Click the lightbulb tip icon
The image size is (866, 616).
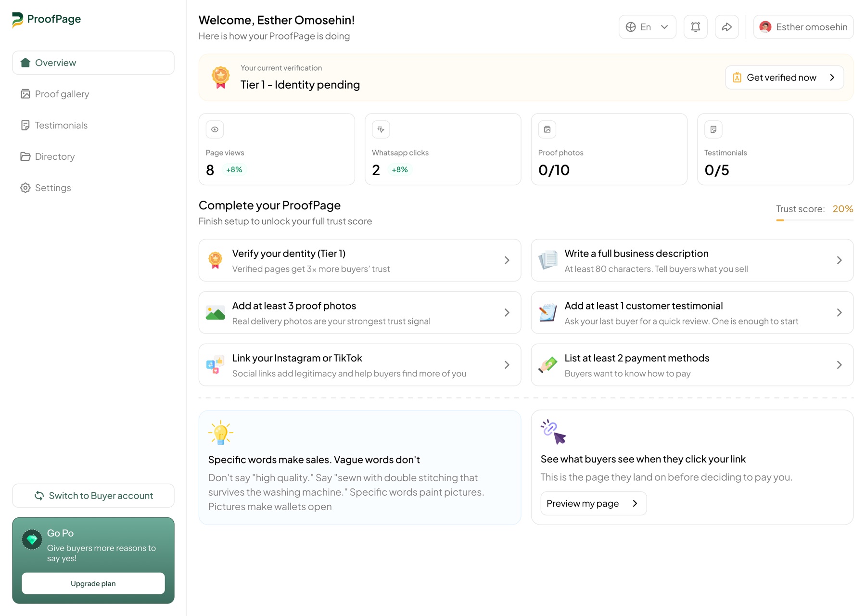pyautogui.click(x=221, y=432)
